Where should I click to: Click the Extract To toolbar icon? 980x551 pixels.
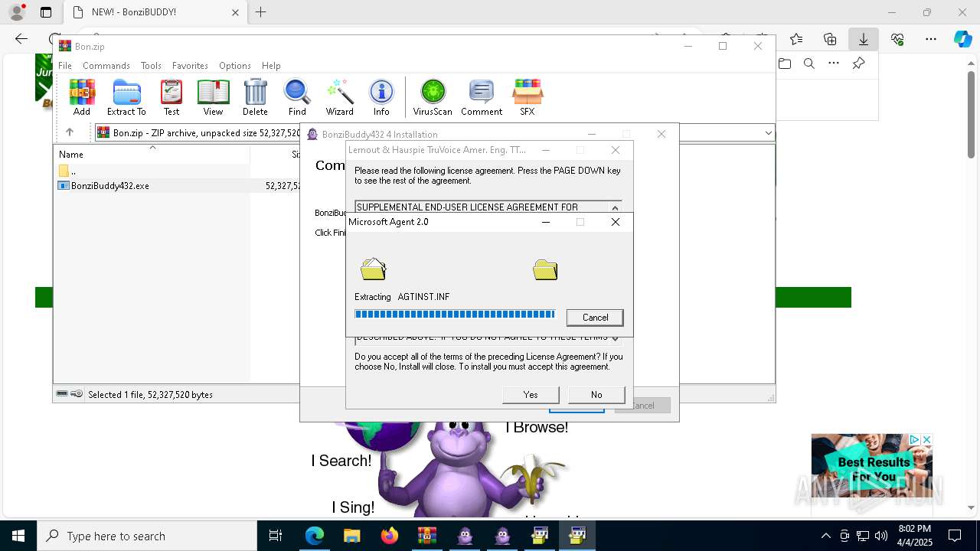coord(126,97)
